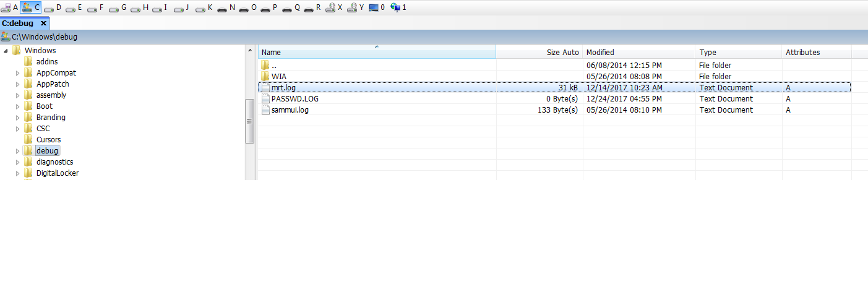Screen dimensions: 868x297
Task: Expand the Boot folder node
Action: click(x=17, y=106)
